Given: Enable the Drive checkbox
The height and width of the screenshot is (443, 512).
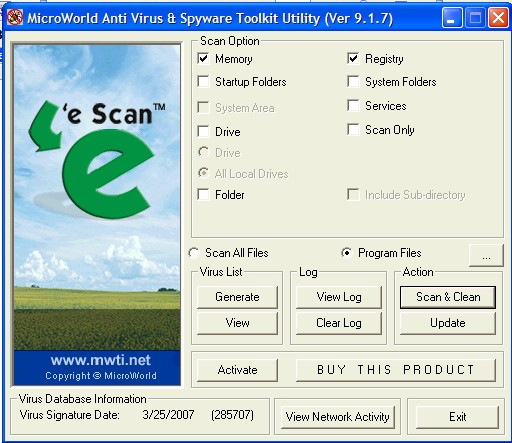Looking at the screenshot, I should click(203, 131).
